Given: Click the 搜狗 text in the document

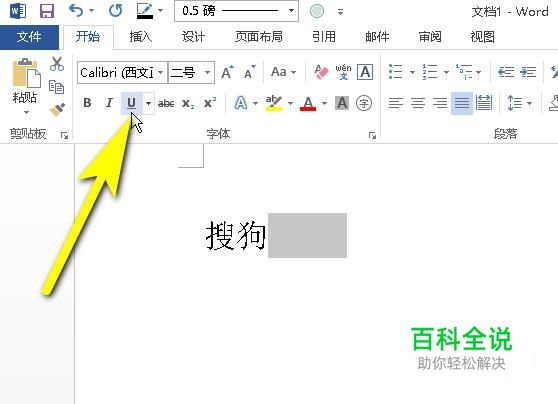Looking at the screenshot, I should (x=236, y=235).
